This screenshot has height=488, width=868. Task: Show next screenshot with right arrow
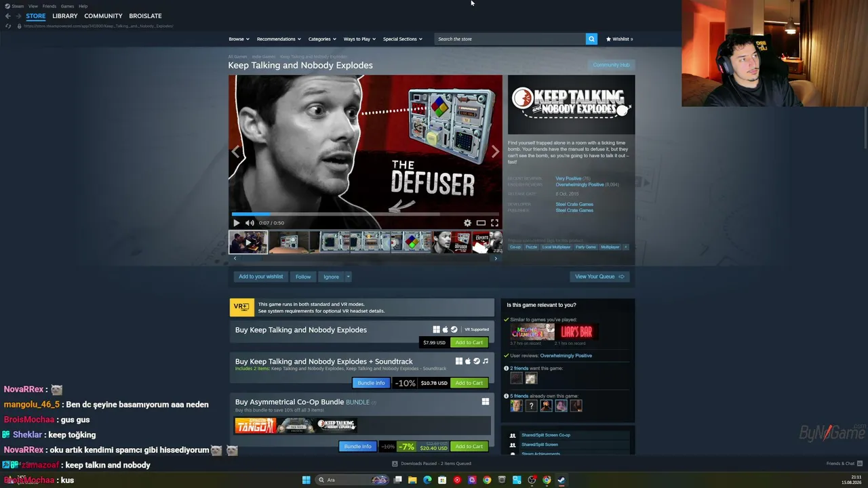point(495,151)
